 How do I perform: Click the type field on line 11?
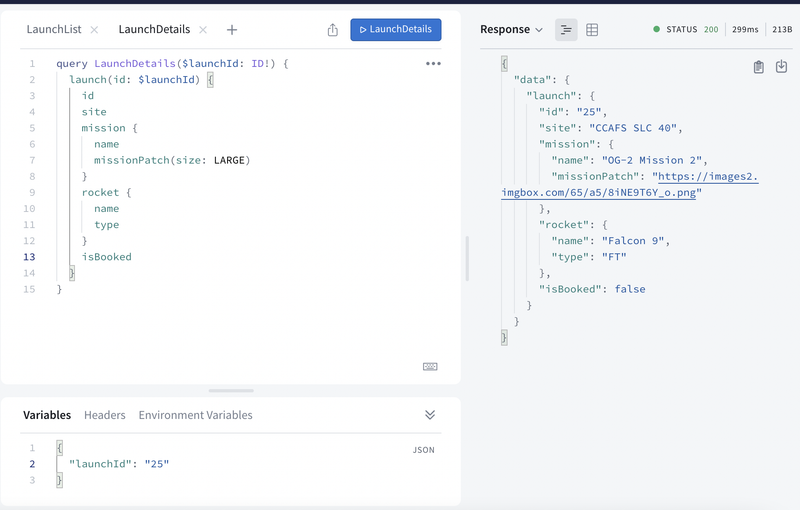(x=107, y=225)
